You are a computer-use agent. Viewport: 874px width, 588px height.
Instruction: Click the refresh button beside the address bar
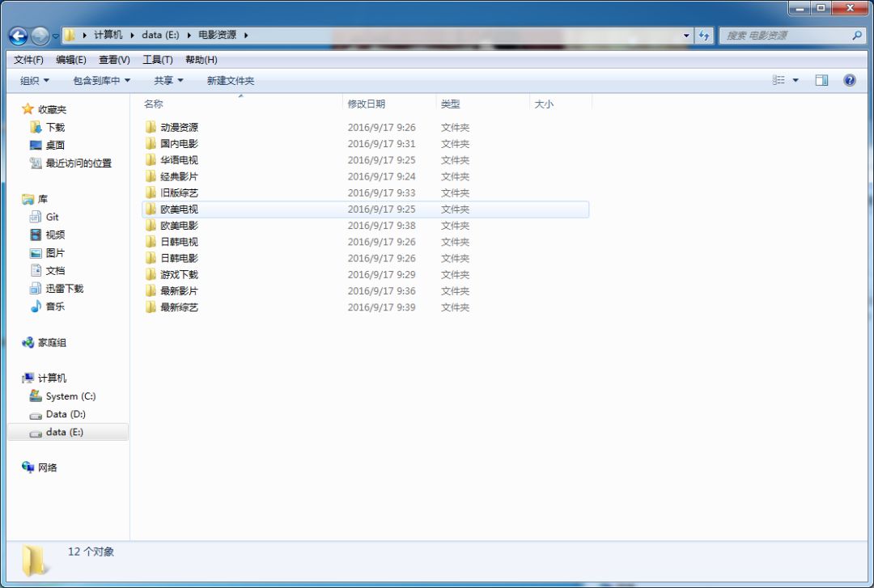704,36
